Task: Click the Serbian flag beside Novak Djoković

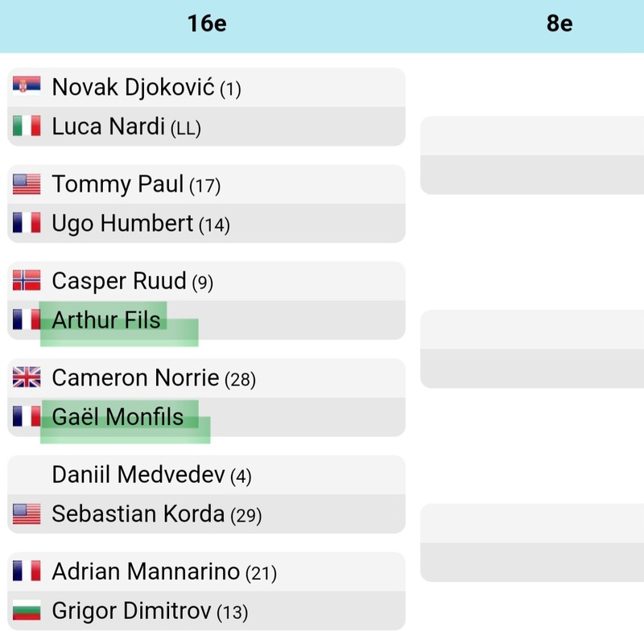Action: click(x=27, y=87)
